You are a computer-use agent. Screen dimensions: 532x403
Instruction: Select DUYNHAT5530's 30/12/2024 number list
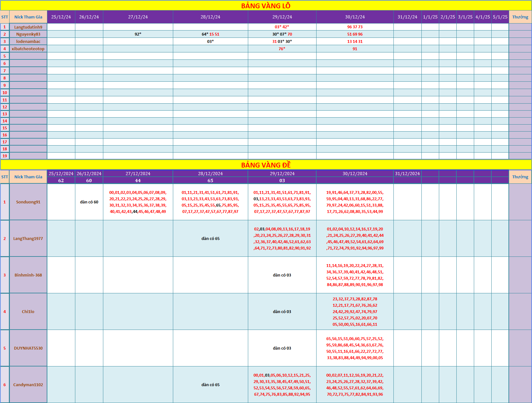pyautogui.click(x=355, y=348)
